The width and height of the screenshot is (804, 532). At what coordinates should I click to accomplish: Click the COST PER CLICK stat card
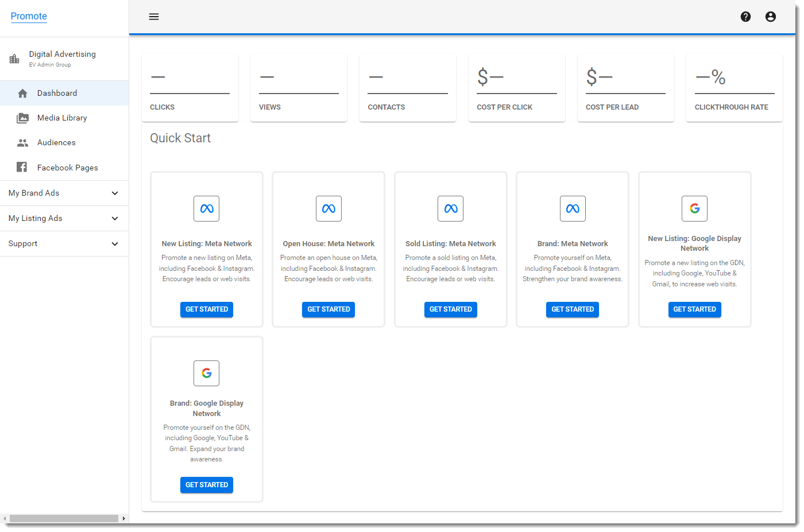point(517,88)
